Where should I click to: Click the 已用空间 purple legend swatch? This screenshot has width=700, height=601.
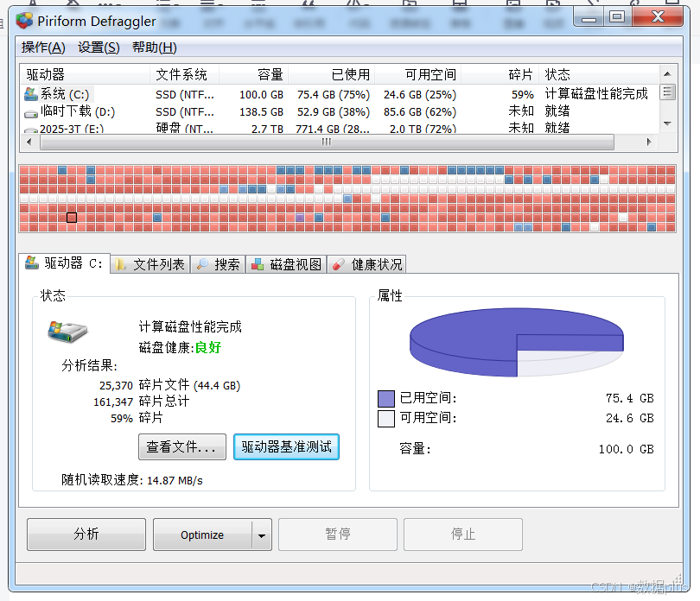click(x=386, y=398)
